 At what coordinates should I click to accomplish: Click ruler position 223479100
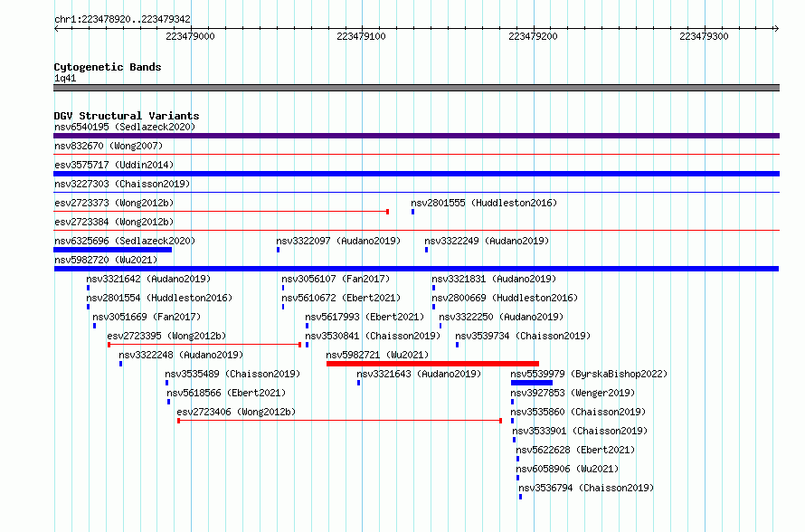tap(361, 36)
